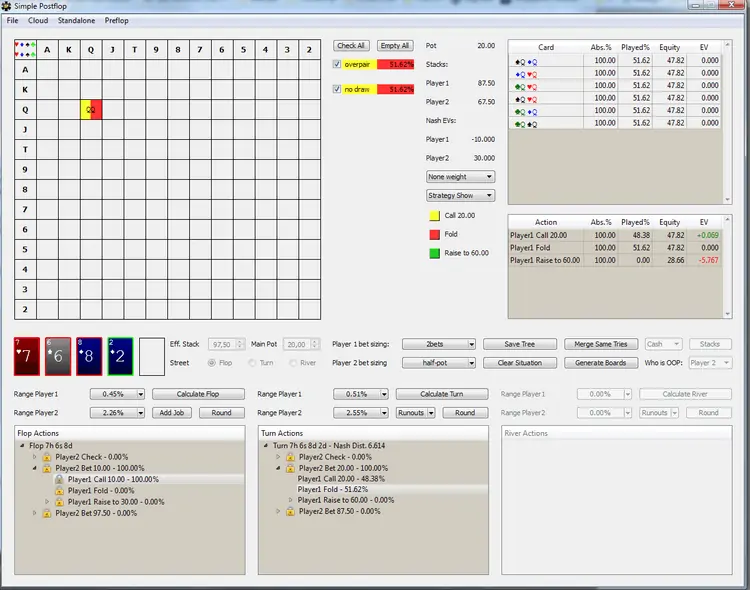Click lock icon beside Player2 Bet 97.50
750x590 pixels.
tap(46, 513)
